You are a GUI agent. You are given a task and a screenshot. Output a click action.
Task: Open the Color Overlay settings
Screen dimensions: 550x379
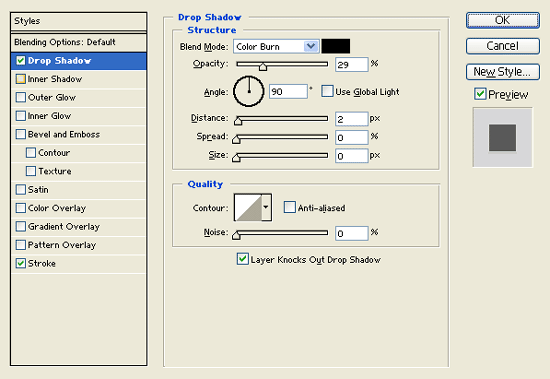[79, 208]
